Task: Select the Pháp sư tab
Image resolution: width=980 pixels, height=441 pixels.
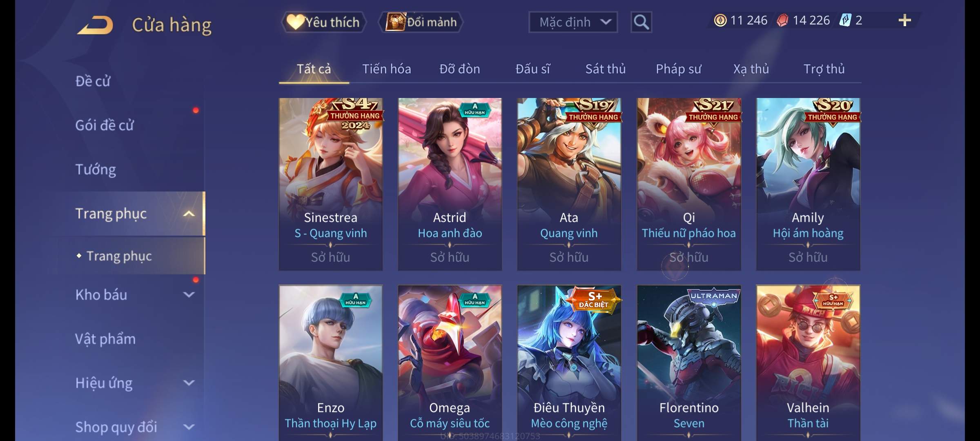Action: (x=678, y=69)
